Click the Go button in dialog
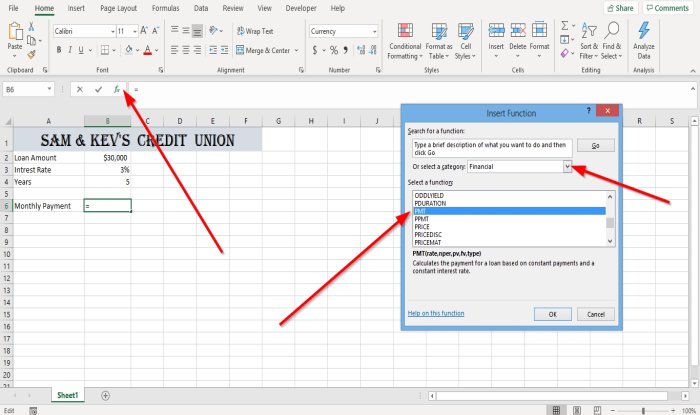This screenshot has width=700, height=415. click(x=596, y=145)
